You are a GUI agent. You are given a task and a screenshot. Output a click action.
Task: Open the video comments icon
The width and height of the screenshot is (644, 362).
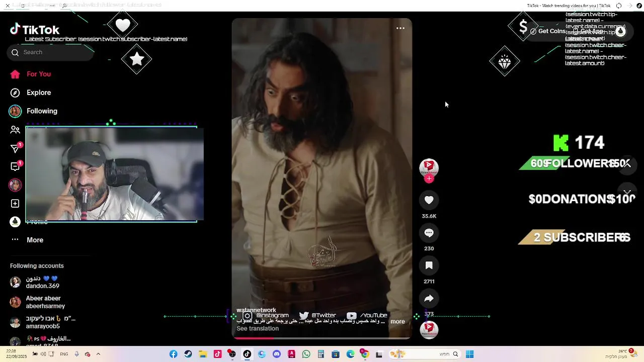[x=429, y=233]
